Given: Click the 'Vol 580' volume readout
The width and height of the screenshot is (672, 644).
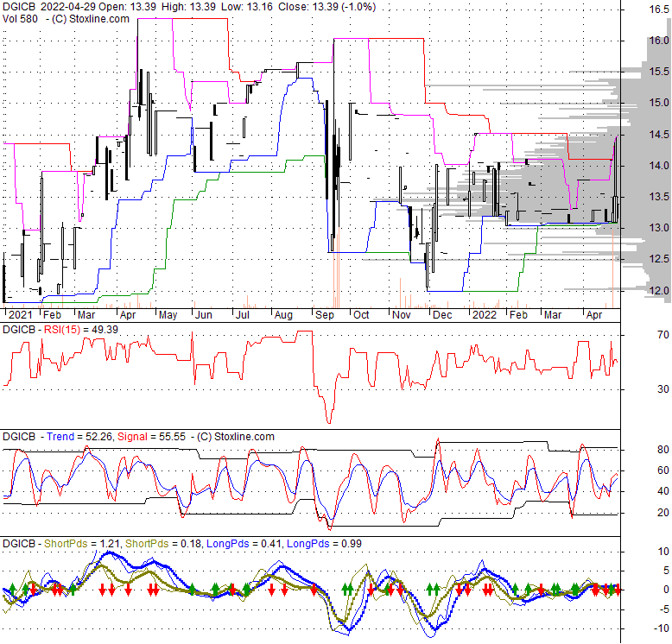Looking at the screenshot, I should [20, 19].
